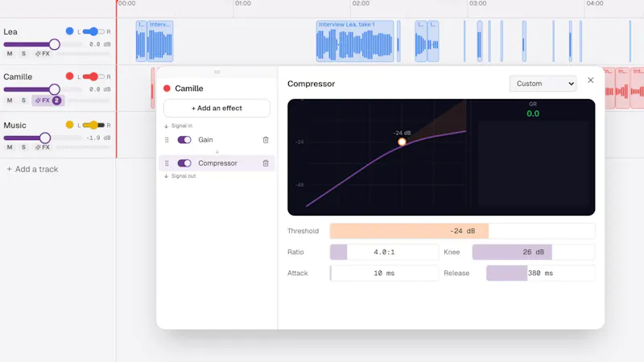The width and height of the screenshot is (644, 362).
Task: Solo the Lea track
Action: pyautogui.click(x=23, y=54)
